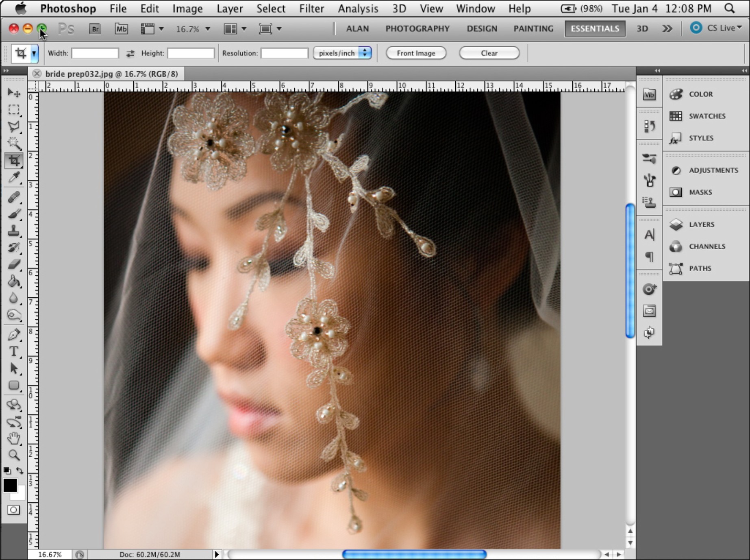
Task: Click the crop Width input field
Action: (x=95, y=53)
